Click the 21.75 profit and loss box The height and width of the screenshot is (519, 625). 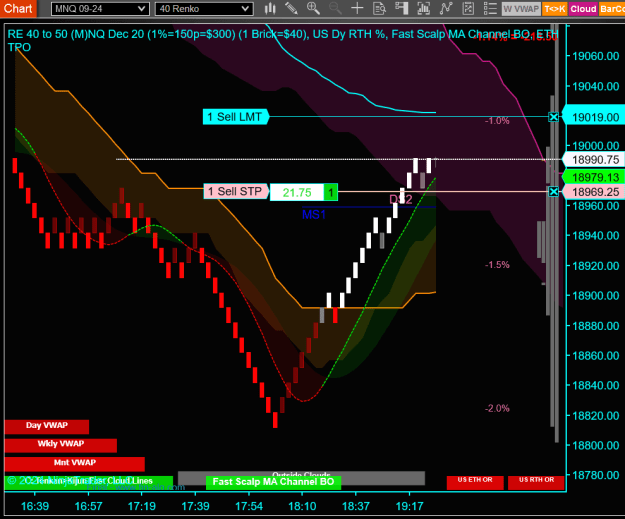(297, 192)
